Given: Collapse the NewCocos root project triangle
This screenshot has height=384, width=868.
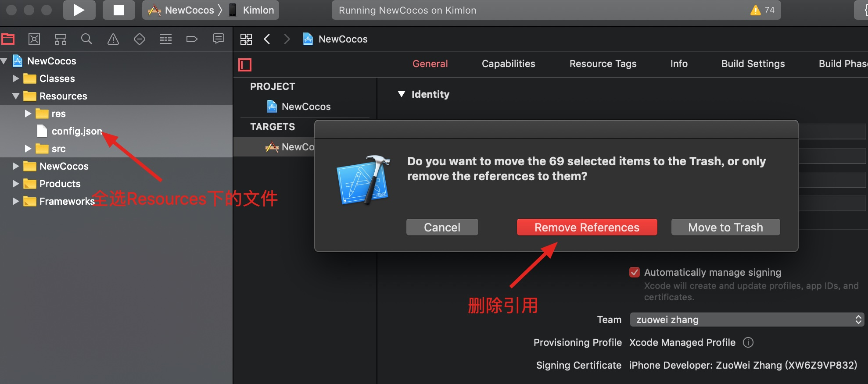Looking at the screenshot, I should 4,61.
